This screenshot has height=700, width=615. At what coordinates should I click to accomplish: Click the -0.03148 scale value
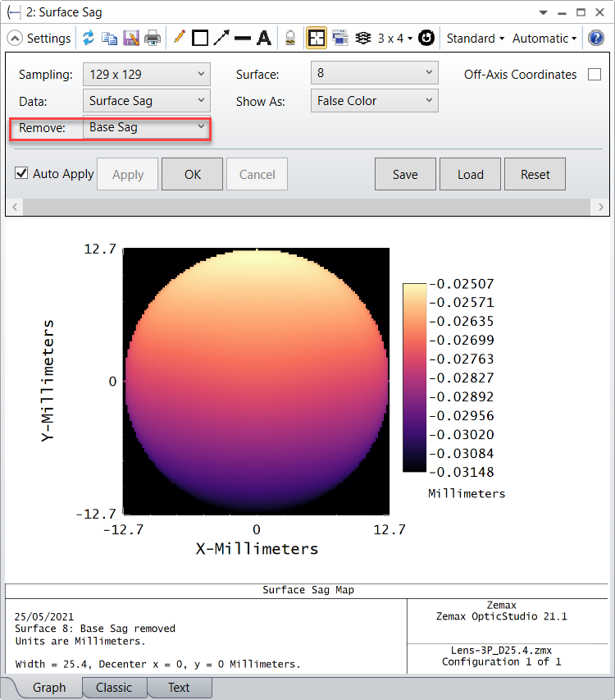pos(462,472)
